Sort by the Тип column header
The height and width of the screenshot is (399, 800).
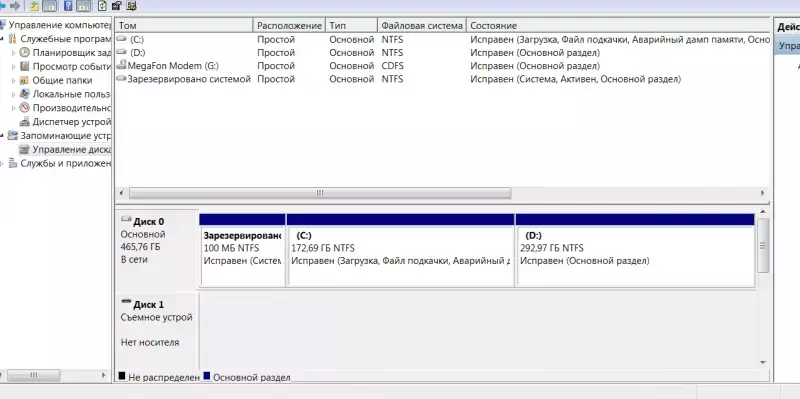pyautogui.click(x=352, y=26)
